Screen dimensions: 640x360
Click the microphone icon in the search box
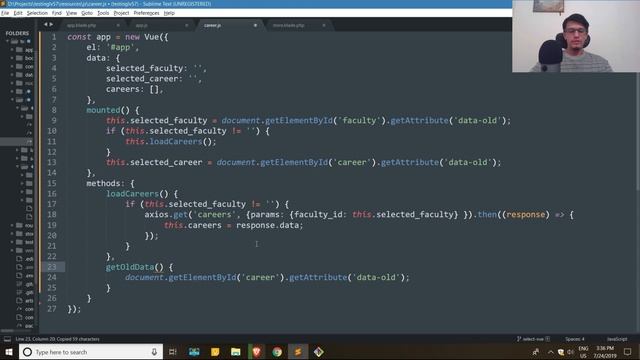coord(154,352)
